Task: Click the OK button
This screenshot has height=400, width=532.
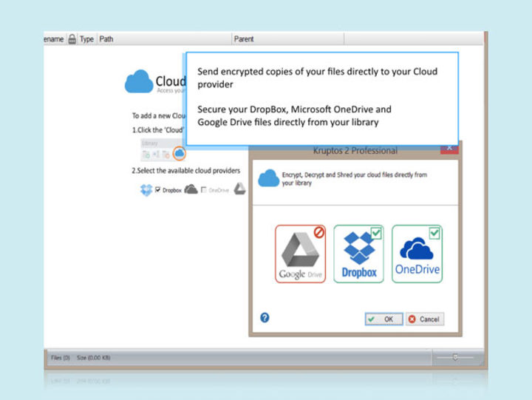Action: pos(383,319)
